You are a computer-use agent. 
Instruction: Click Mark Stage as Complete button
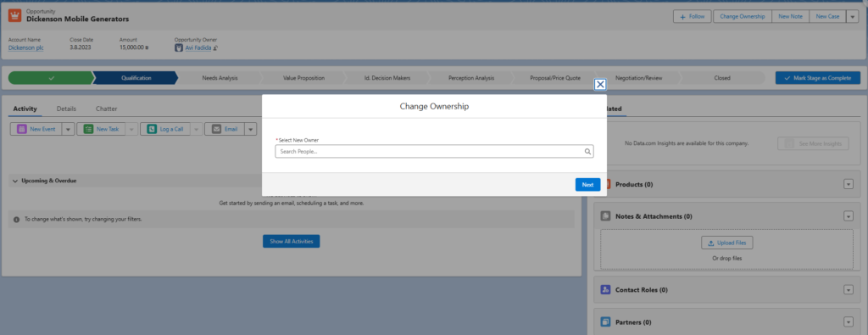(x=818, y=78)
